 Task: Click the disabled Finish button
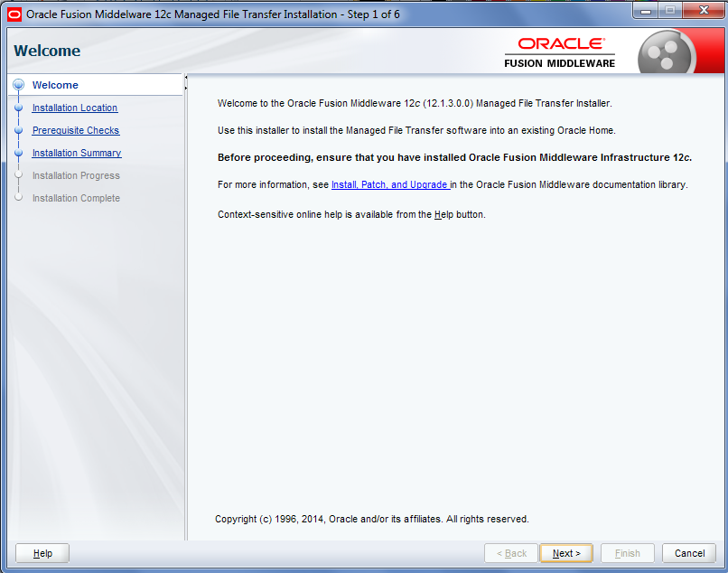pos(627,553)
